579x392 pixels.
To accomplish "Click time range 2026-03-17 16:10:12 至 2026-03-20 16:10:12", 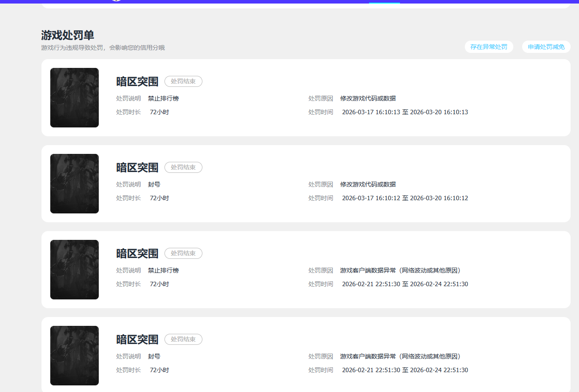I will (x=405, y=198).
